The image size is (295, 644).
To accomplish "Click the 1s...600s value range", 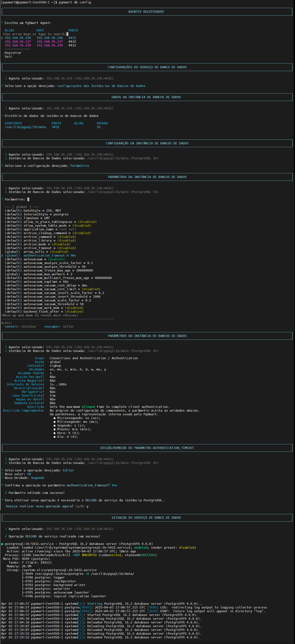I will [58, 384].
